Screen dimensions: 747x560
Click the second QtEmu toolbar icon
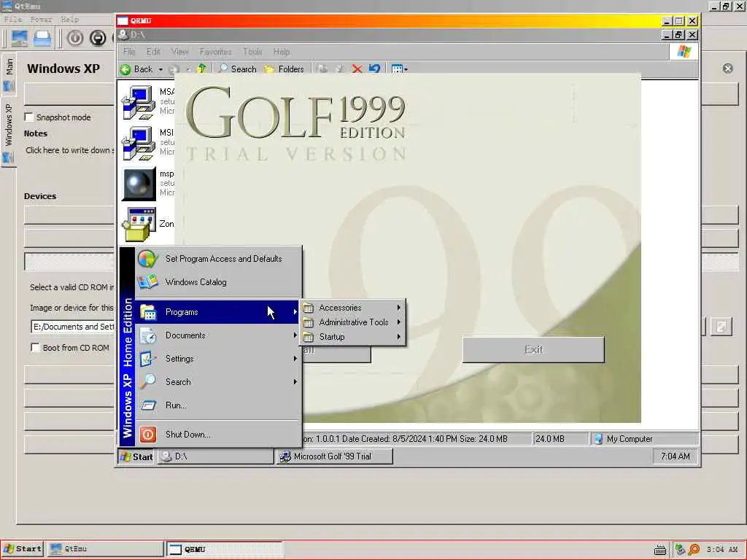coord(42,38)
